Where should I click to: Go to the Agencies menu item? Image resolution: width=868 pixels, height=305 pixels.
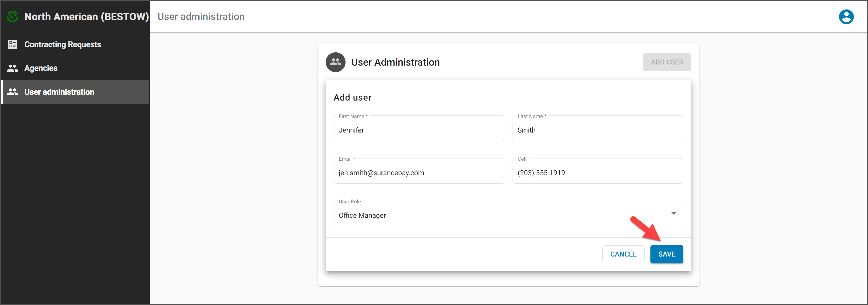(41, 68)
